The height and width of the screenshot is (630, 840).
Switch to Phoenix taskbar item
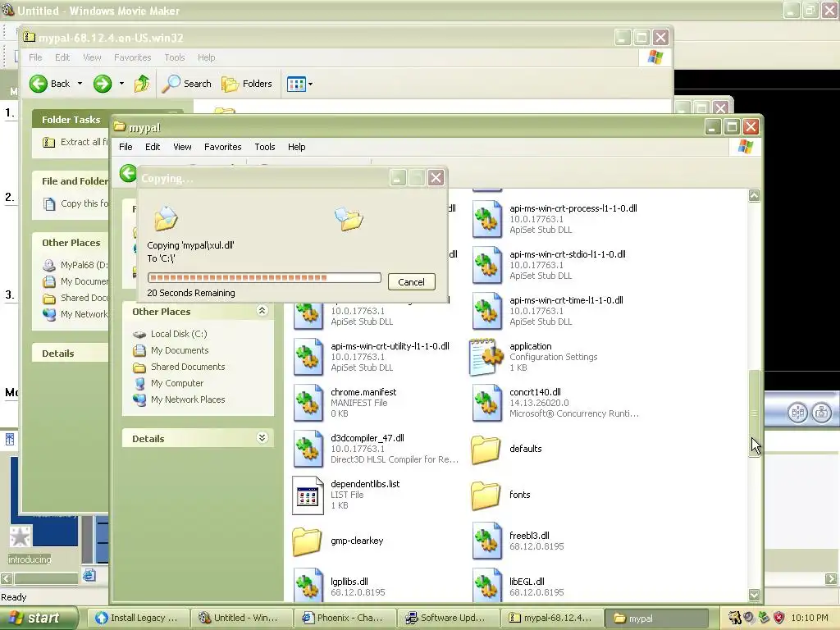[344, 618]
